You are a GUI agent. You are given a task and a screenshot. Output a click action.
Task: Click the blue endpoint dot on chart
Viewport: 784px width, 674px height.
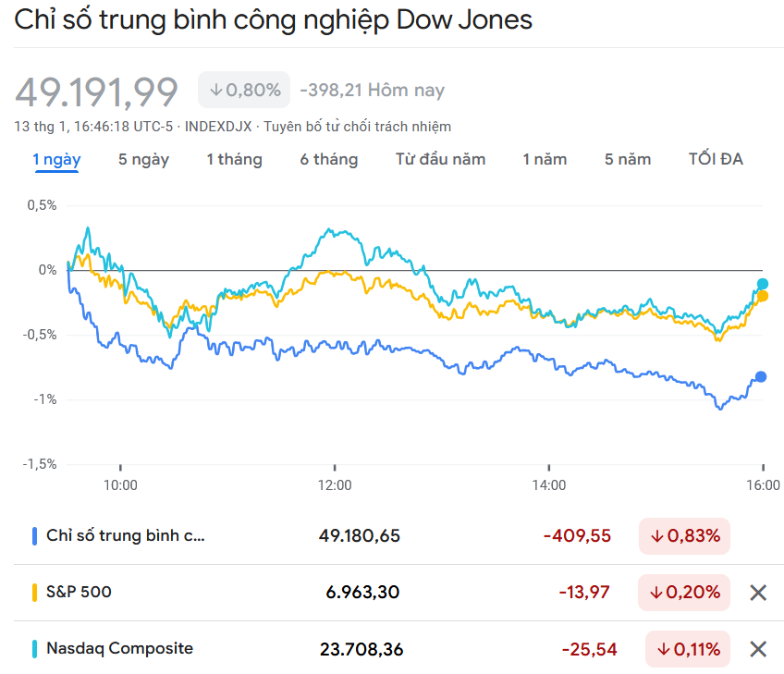(761, 376)
